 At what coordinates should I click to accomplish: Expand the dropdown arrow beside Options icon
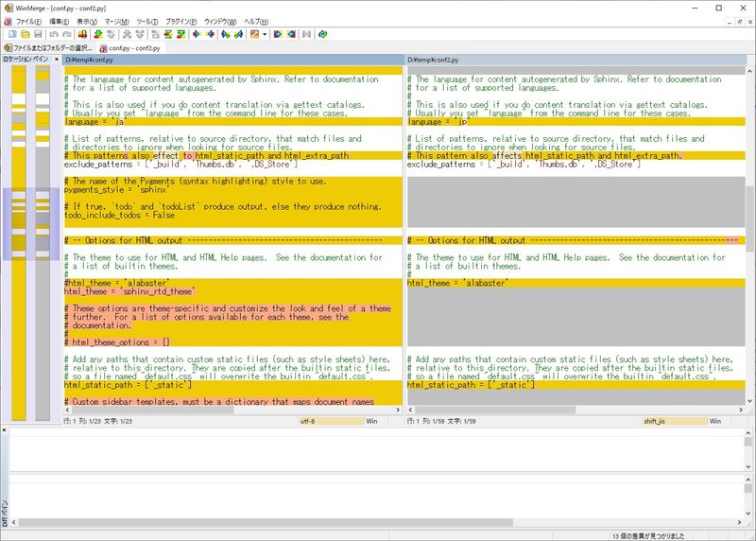265,34
